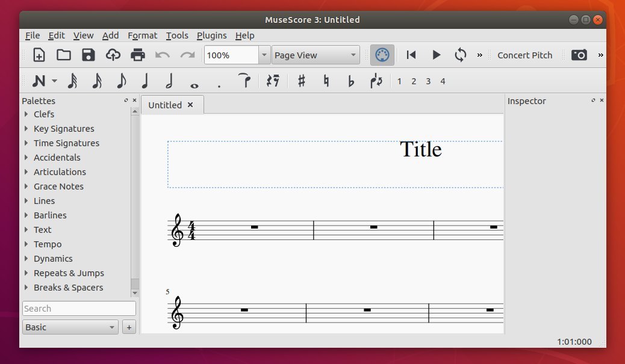The height and width of the screenshot is (364, 625).
Task: Open the Tools menu
Action: (x=177, y=35)
